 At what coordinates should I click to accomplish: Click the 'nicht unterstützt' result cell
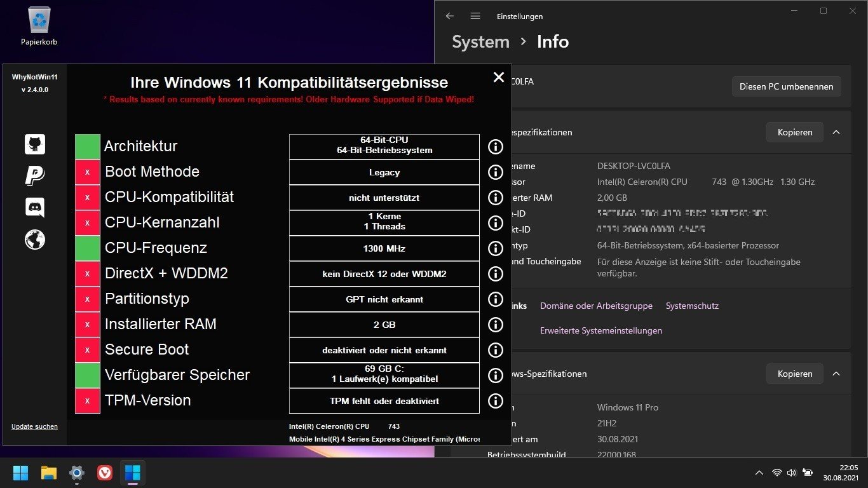coord(384,198)
